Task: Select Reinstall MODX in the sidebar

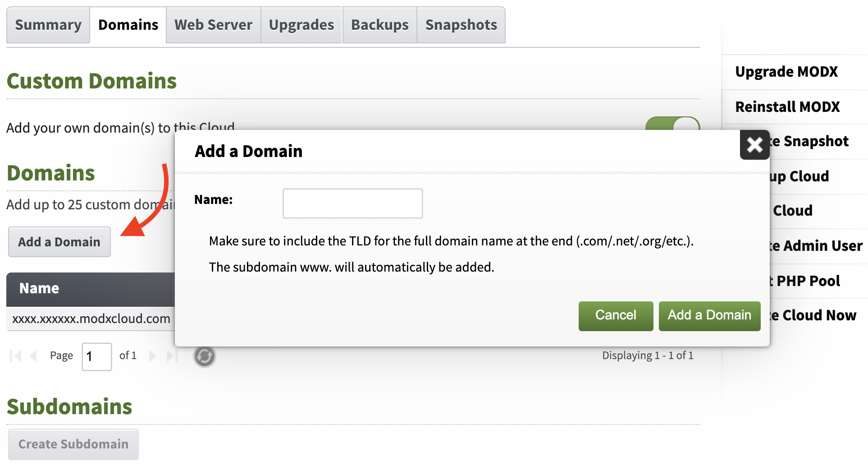Action: pyautogui.click(x=787, y=107)
